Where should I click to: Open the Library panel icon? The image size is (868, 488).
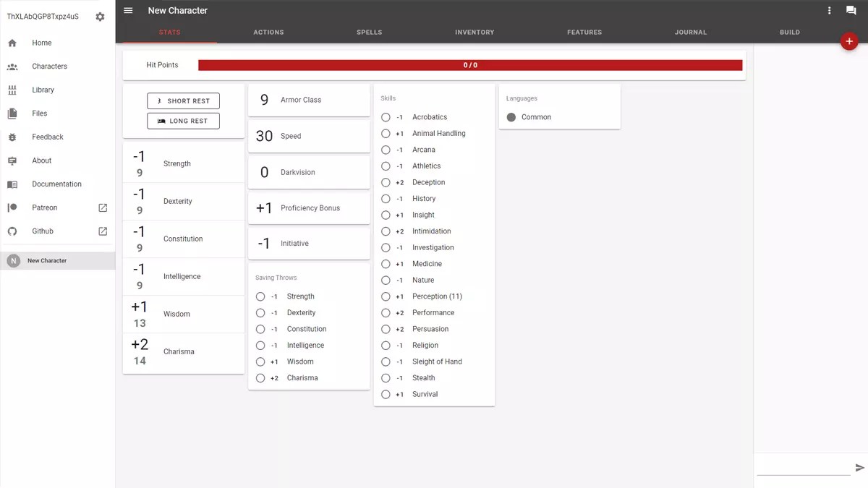(11, 90)
